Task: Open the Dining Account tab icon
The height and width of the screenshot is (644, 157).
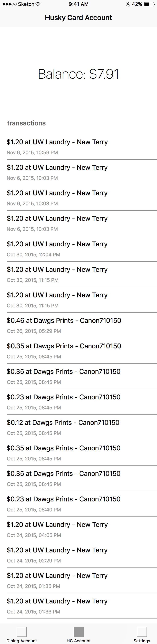Action: (x=22, y=631)
